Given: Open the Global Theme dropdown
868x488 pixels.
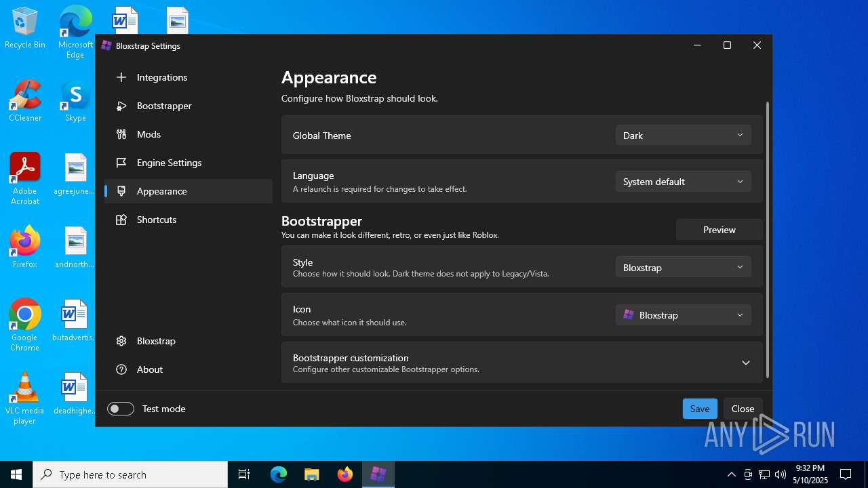Looking at the screenshot, I should pos(684,136).
